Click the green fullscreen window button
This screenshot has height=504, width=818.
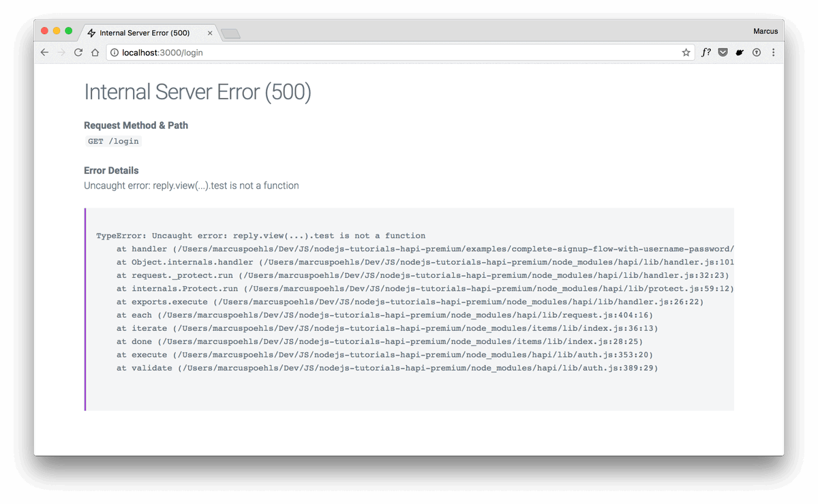tap(68, 31)
